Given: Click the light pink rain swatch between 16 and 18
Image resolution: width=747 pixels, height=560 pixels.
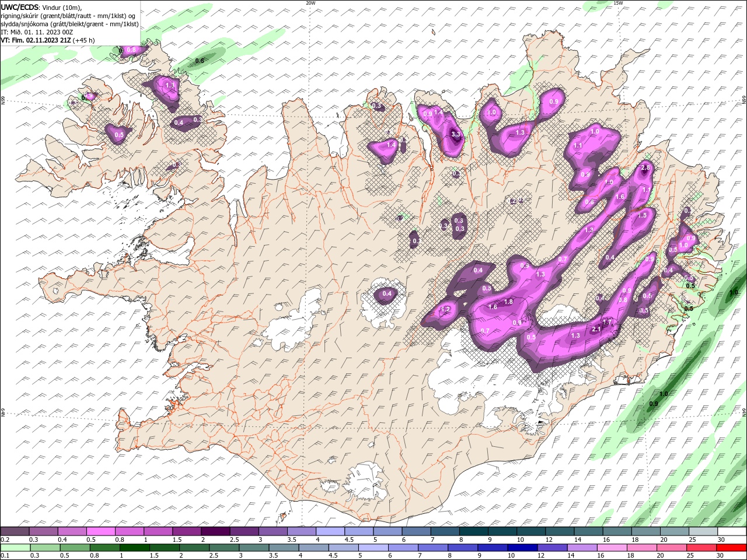Looking at the screenshot, I should pyautogui.click(x=611, y=547).
